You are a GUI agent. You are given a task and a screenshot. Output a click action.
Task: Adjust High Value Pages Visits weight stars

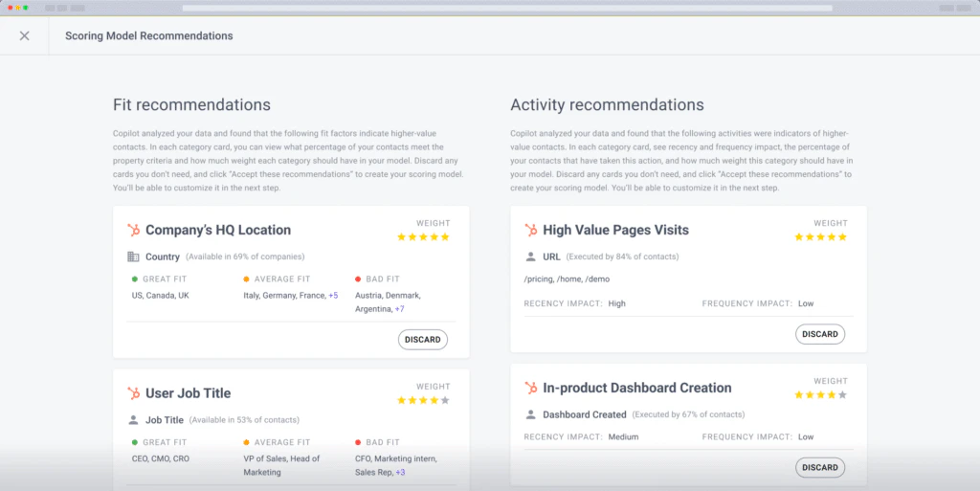tap(820, 236)
